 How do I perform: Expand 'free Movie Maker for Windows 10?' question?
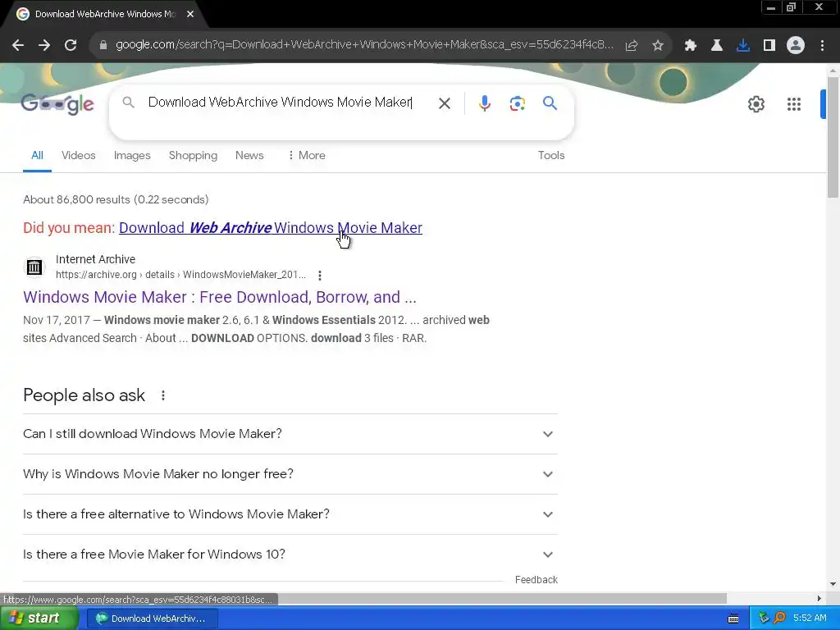pyautogui.click(x=290, y=555)
